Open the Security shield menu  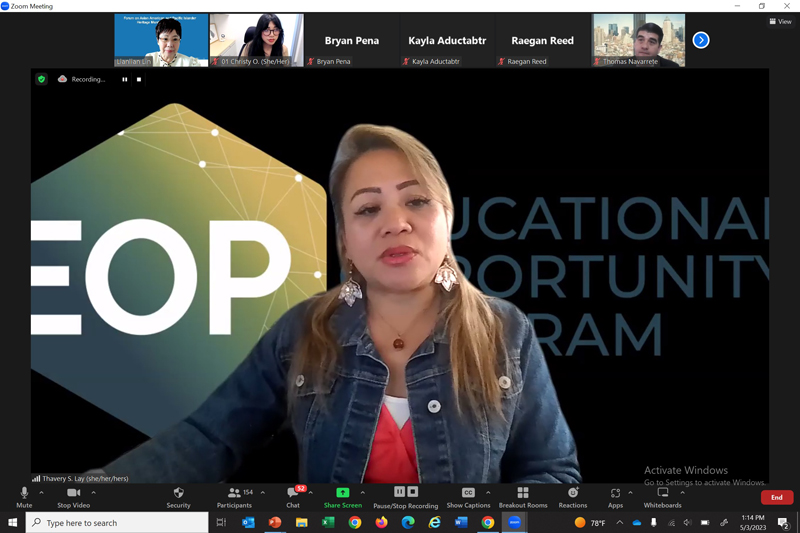pos(178,497)
